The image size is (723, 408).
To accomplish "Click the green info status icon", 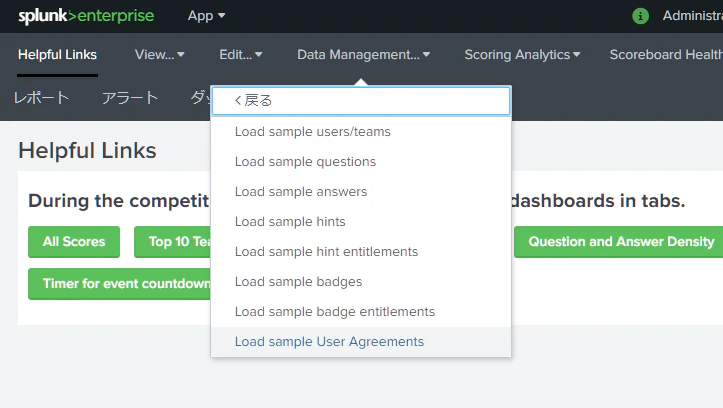I will coord(640,16).
